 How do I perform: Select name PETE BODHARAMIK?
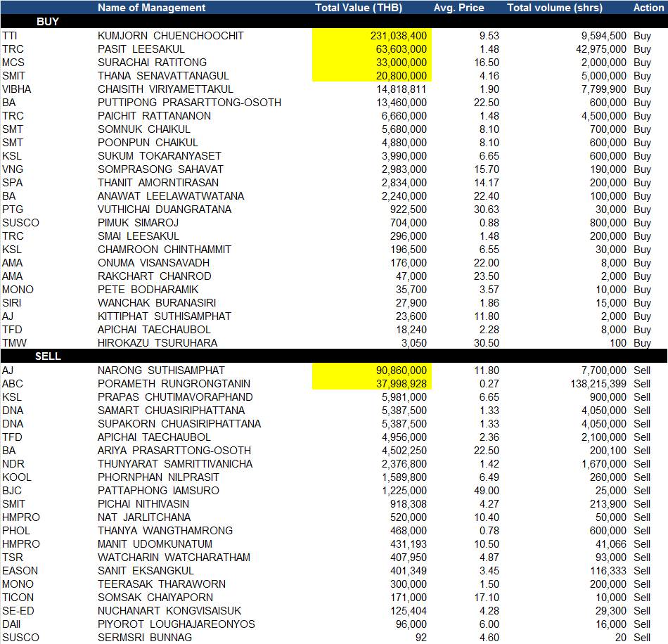(148, 290)
